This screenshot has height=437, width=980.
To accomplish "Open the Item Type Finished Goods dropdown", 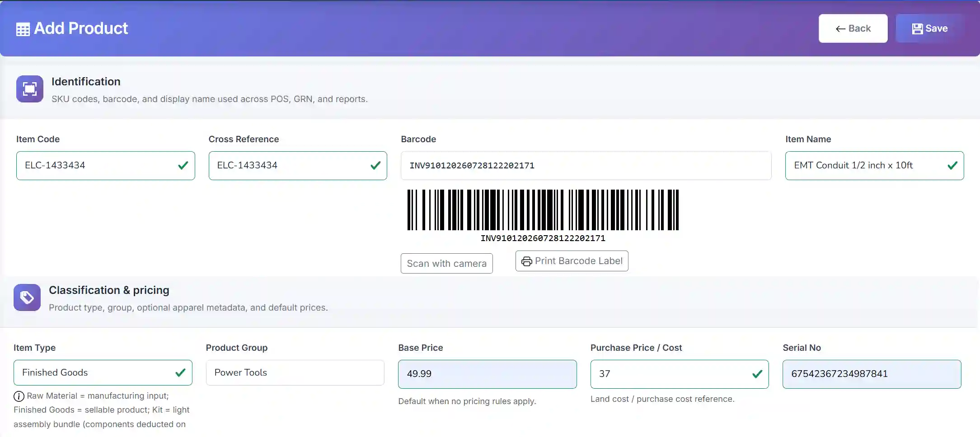I will coord(103,372).
